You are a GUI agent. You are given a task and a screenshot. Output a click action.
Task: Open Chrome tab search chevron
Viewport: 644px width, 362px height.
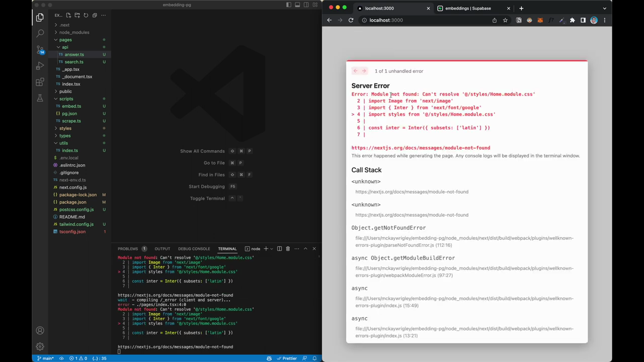(x=604, y=8)
